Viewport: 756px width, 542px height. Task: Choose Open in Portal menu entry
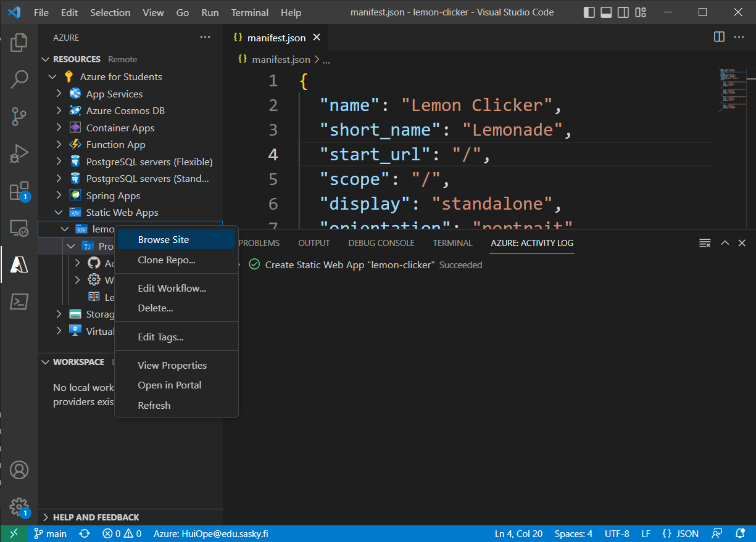click(175, 385)
